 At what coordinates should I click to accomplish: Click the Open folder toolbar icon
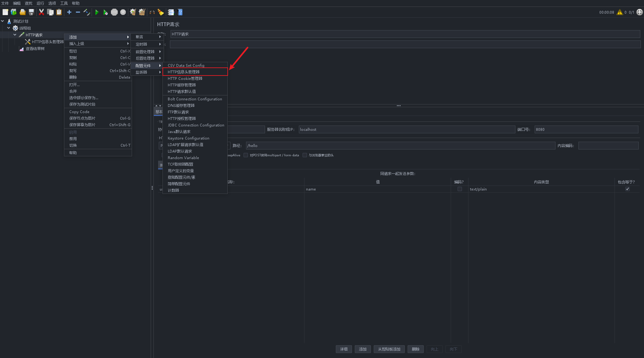point(22,12)
